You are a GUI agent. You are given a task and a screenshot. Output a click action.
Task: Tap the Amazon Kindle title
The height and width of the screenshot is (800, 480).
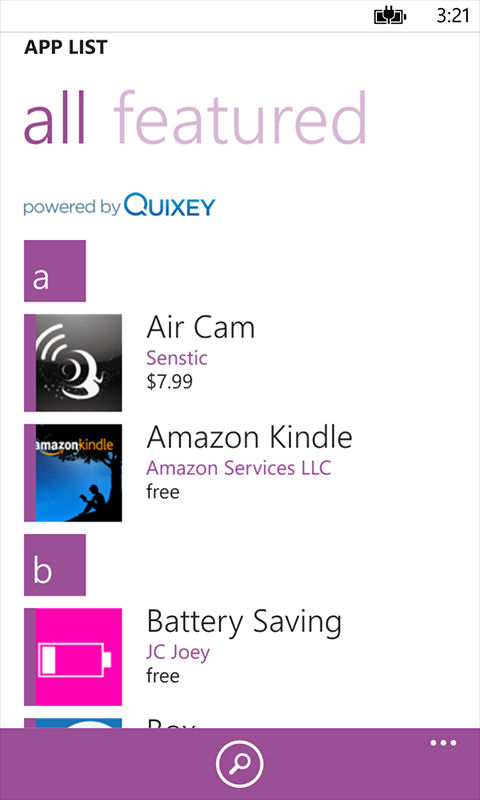249,437
